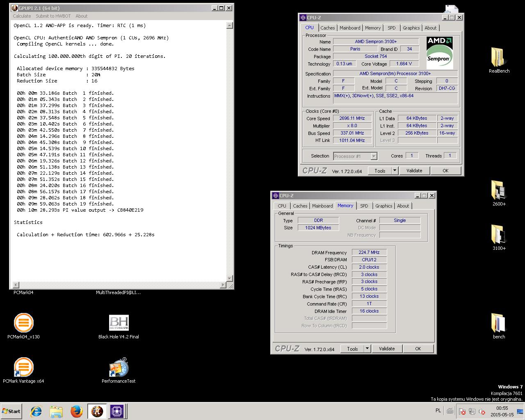525x420 pixels.
Task: Click the 'Batch 19 finished' line in GPUPI
Action: tap(65, 204)
